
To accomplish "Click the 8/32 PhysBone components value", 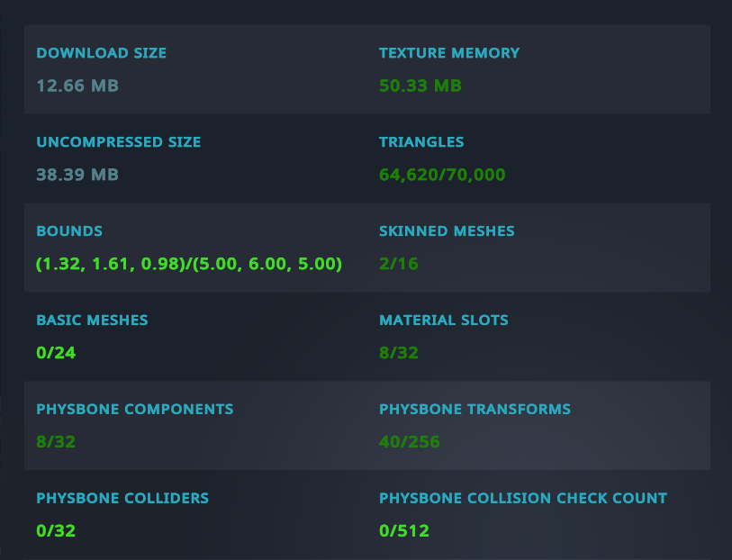I will [56, 442].
